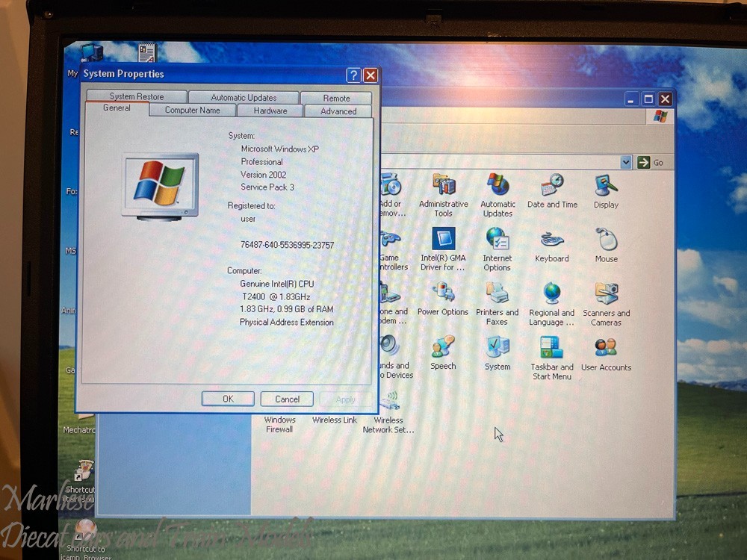Open Printers and Faxes
747x560 pixels.
497,303
